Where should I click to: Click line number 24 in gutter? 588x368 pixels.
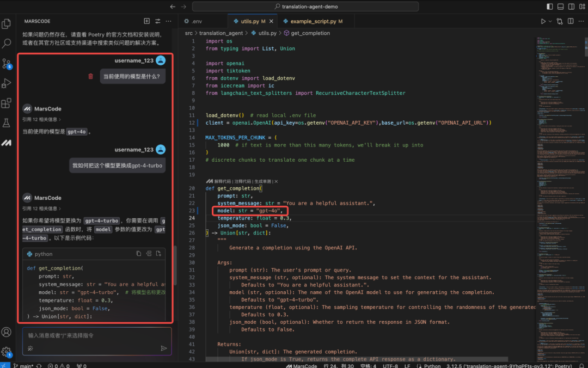coord(192,218)
